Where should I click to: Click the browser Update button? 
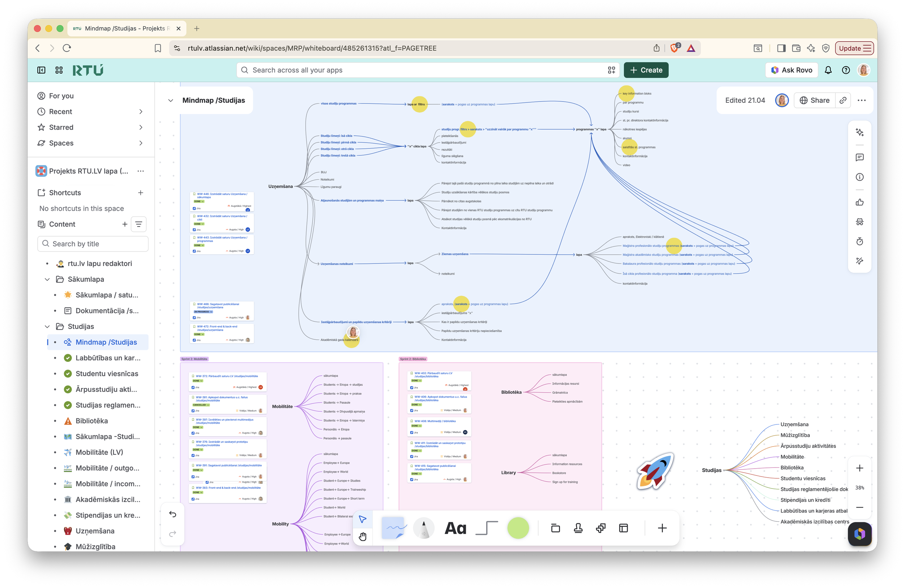854,48
